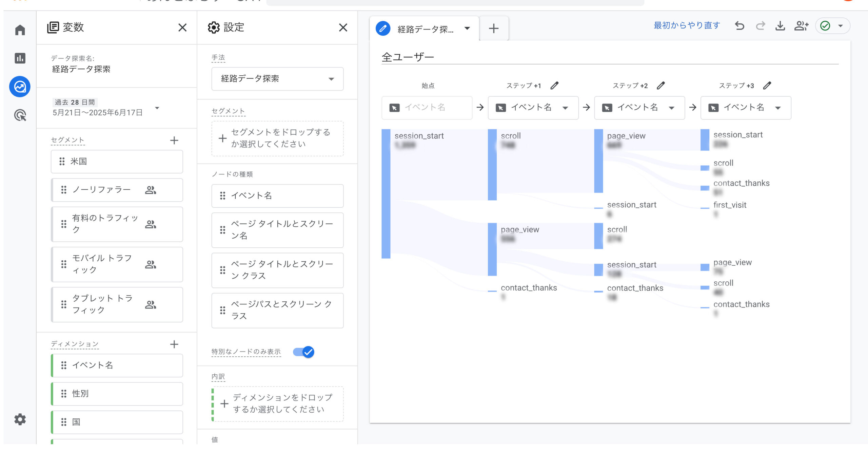Screen dimensions: 868x469
Task: Click the green checkmark status icon
Action: click(825, 26)
